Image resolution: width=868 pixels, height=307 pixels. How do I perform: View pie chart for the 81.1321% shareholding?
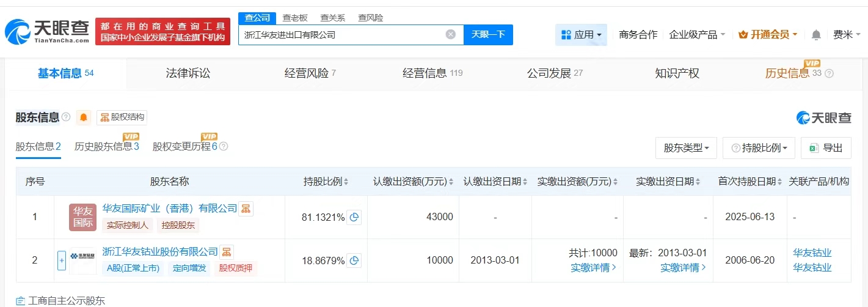point(354,216)
